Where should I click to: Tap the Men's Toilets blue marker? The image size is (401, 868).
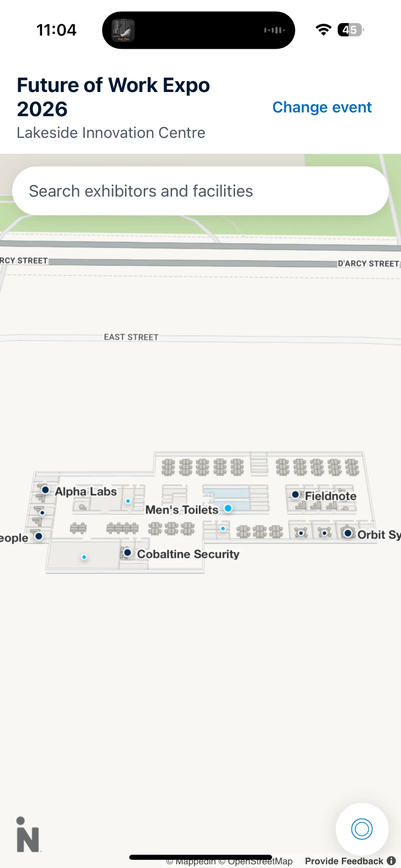click(x=228, y=508)
